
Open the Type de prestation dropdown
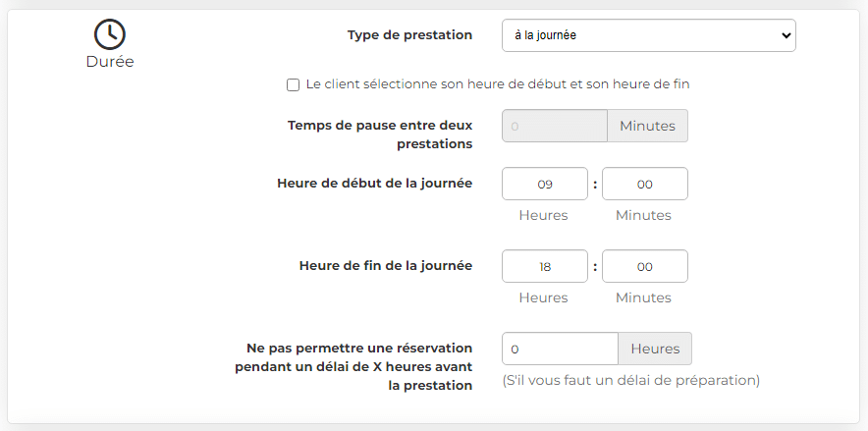pyautogui.click(x=649, y=35)
